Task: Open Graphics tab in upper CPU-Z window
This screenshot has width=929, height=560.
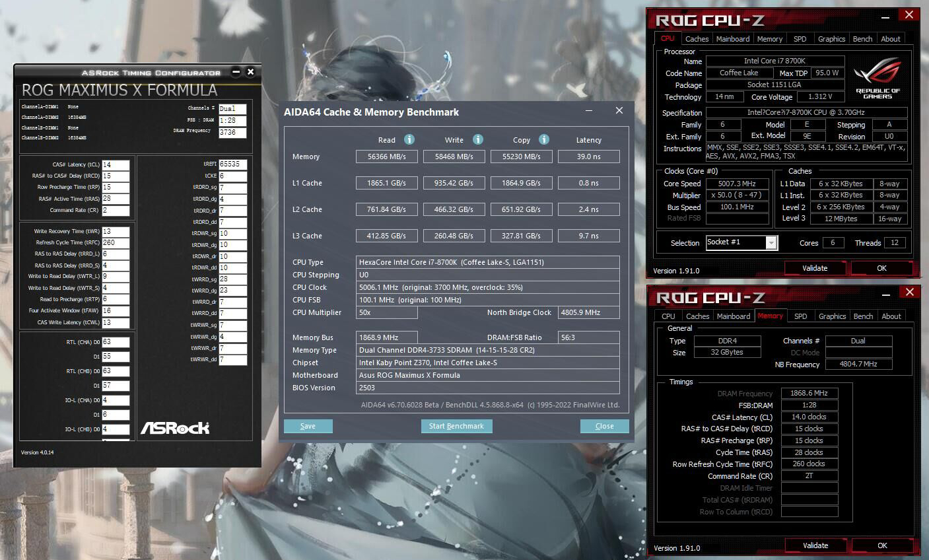Action: 831,39
